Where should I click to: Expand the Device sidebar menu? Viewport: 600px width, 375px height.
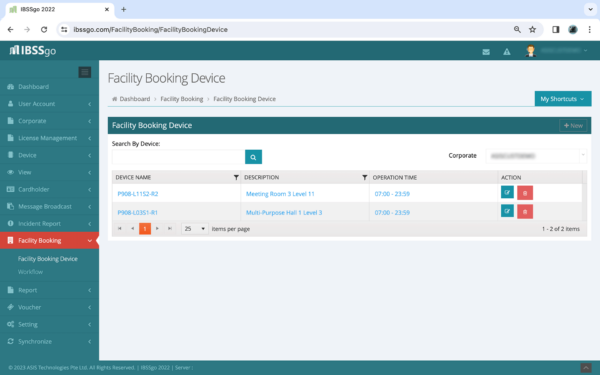(x=49, y=155)
